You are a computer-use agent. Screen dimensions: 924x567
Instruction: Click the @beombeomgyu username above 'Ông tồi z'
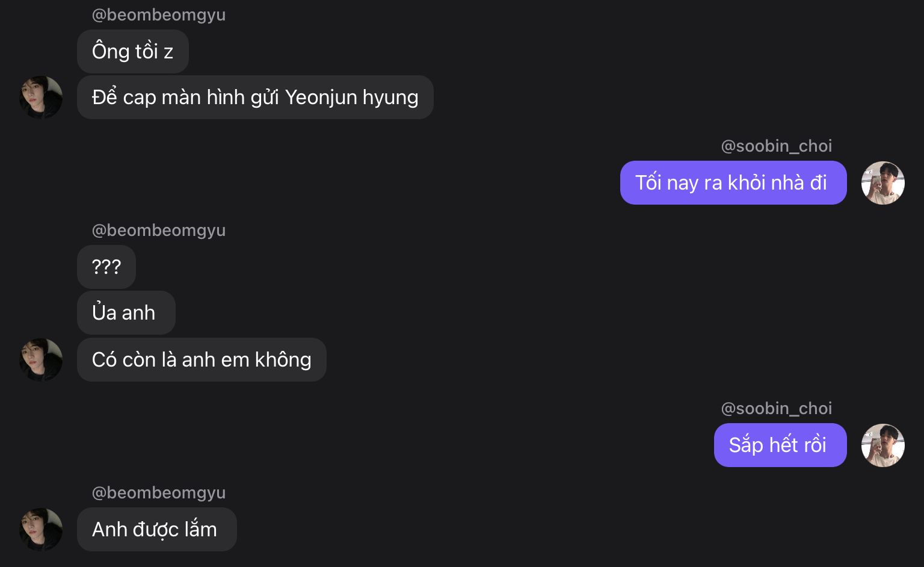[158, 15]
